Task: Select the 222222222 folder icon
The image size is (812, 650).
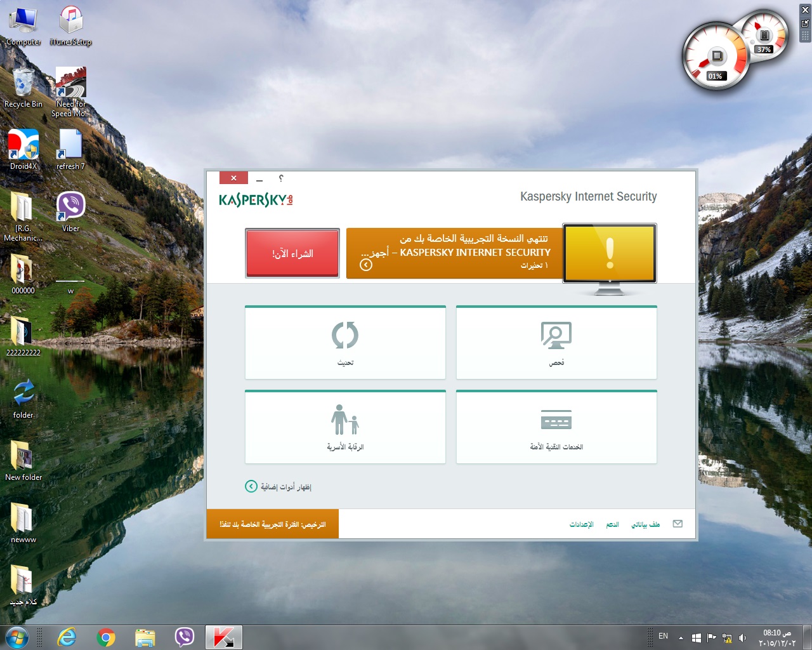Action: tap(23, 336)
